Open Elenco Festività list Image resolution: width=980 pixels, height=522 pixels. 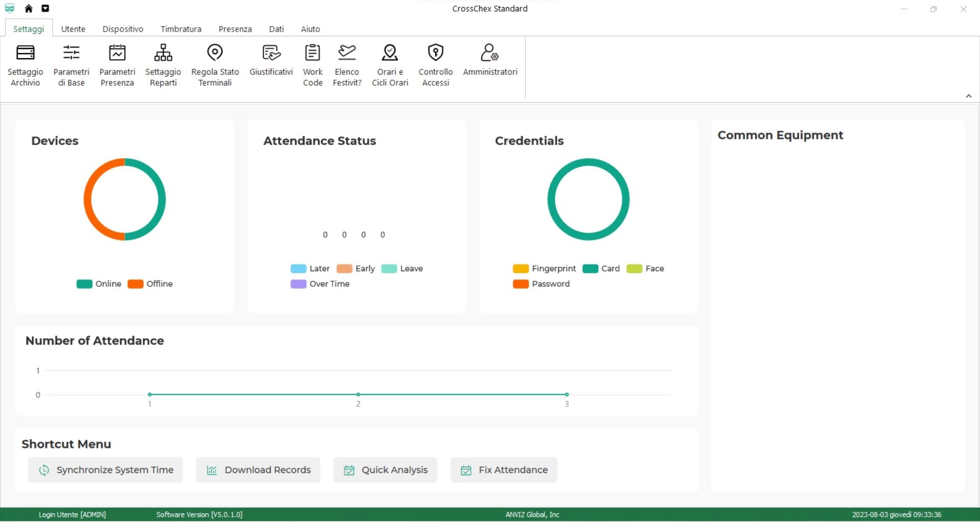(x=347, y=66)
